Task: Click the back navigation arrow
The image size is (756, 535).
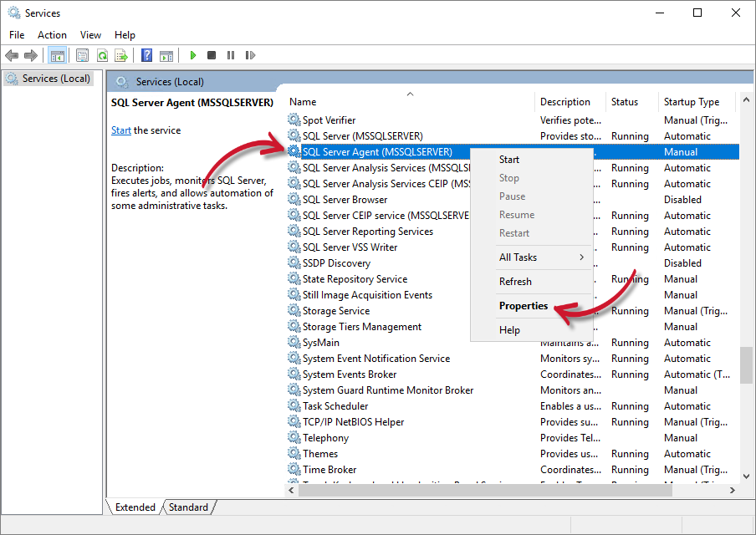Action: [x=12, y=55]
